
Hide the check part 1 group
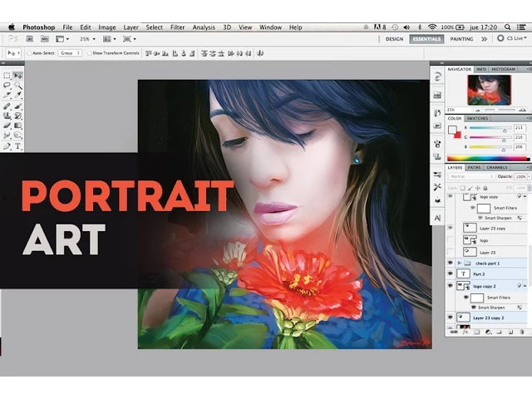(x=451, y=263)
